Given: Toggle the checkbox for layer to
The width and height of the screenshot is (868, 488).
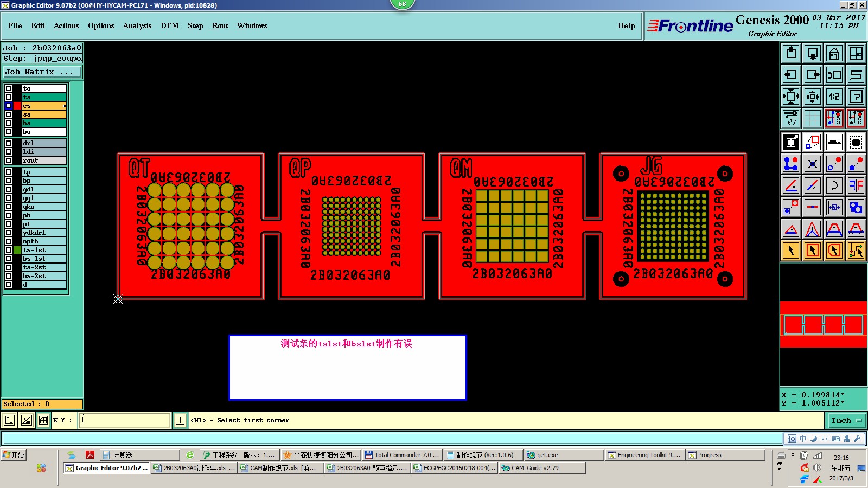Looking at the screenshot, I should click(x=9, y=88).
